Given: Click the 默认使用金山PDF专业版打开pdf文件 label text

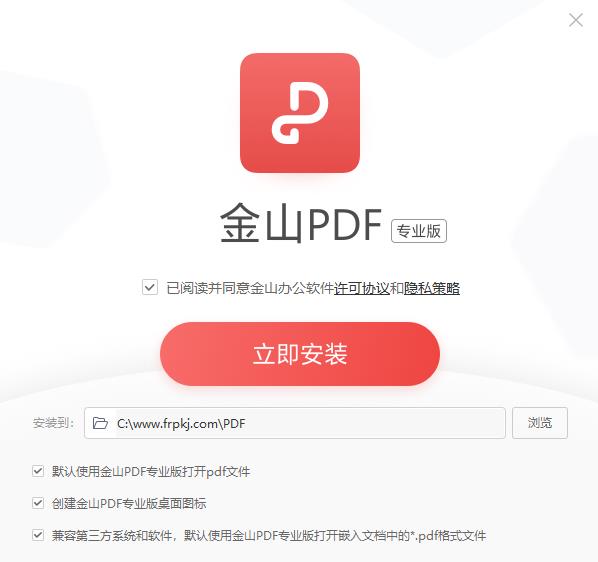Looking at the screenshot, I should tap(151, 472).
